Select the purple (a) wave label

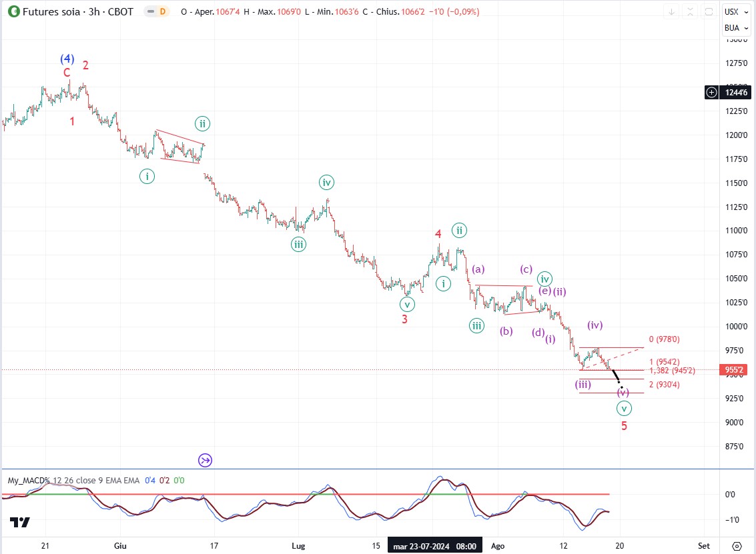pos(478,269)
